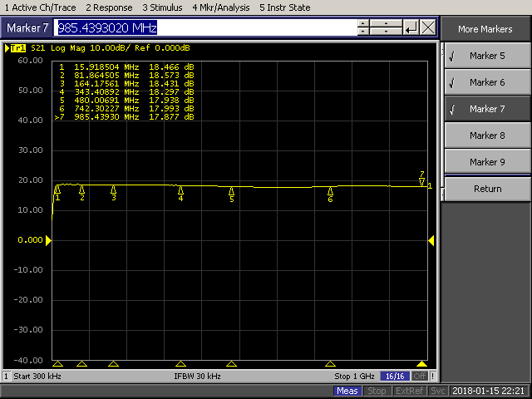Open the Mkr/Analysis menu
The width and height of the screenshot is (532, 399).
(x=221, y=7)
